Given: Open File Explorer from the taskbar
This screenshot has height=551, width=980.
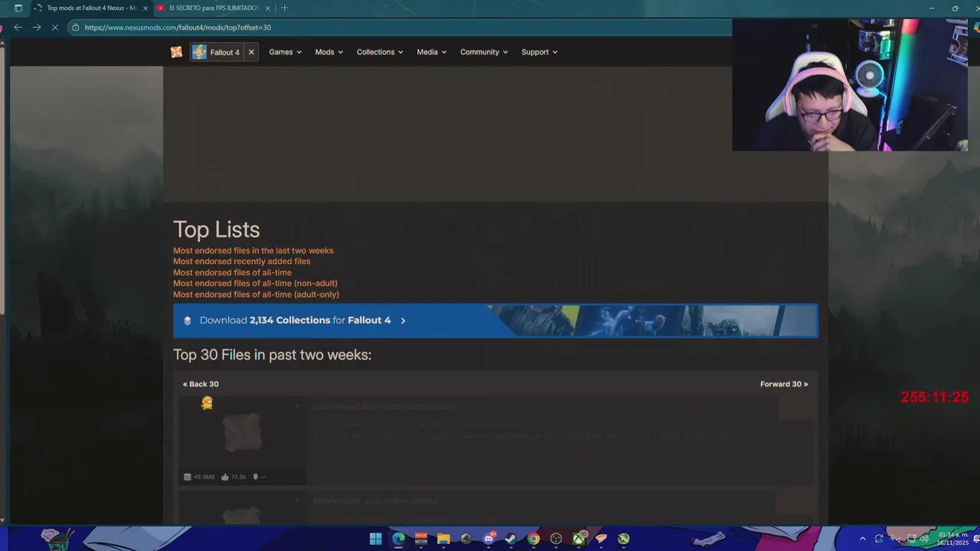Looking at the screenshot, I should tap(443, 539).
